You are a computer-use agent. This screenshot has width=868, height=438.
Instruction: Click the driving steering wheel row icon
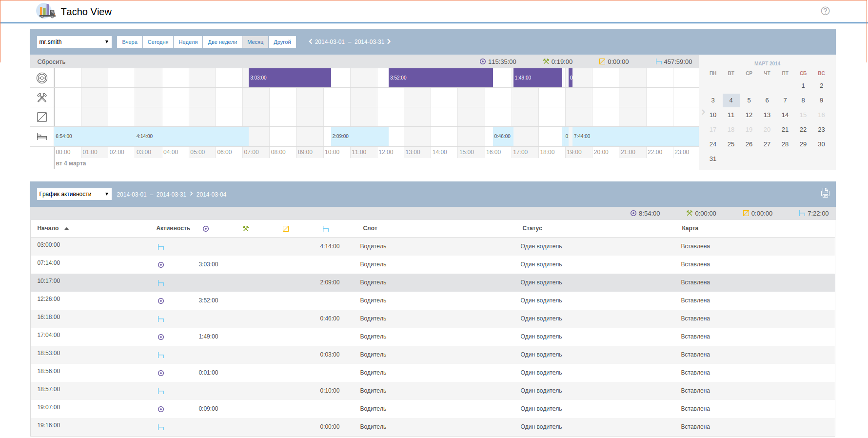tap(42, 78)
